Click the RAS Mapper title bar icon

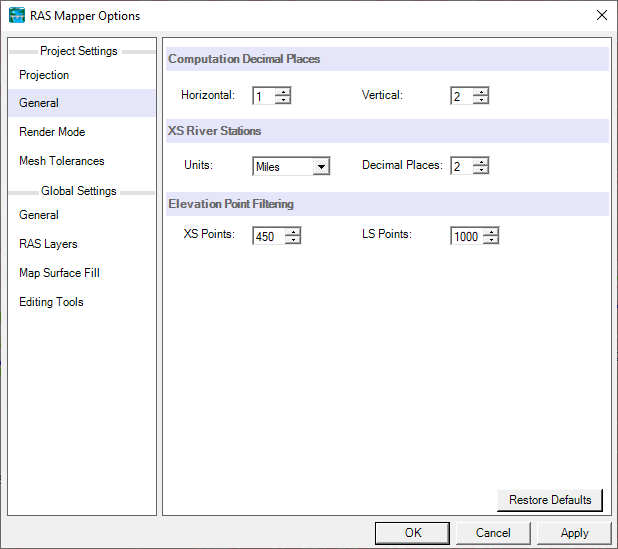coord(17,15)
